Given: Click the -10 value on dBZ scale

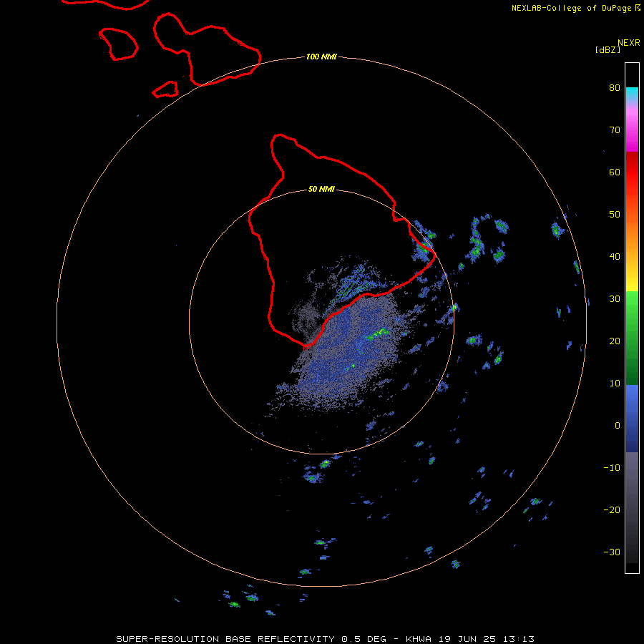Looking at the screenshot, I should 612,468.
